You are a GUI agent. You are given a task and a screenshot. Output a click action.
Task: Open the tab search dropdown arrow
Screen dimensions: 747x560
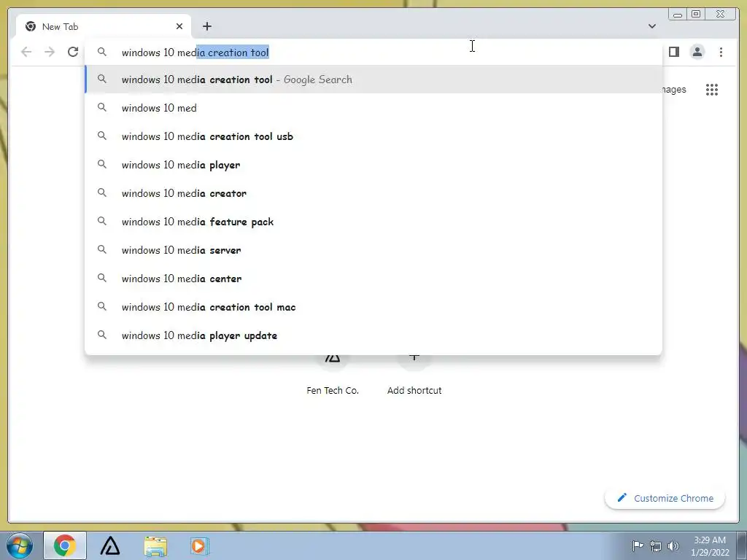(x=651, y=26)
